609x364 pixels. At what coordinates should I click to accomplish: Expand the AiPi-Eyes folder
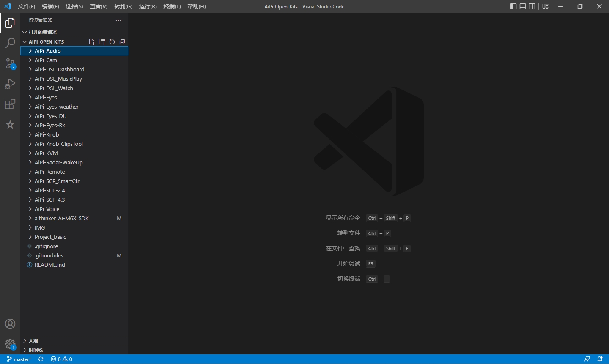pos(74,97)
